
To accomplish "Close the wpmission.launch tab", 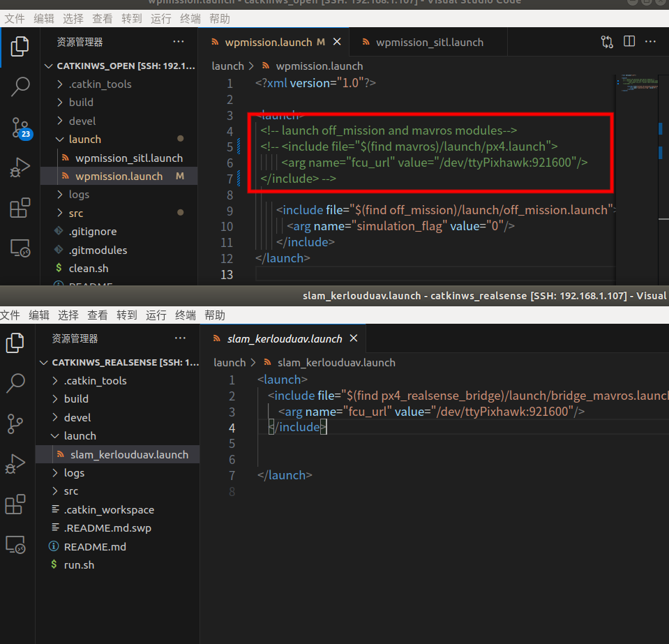I will (337, 42).
